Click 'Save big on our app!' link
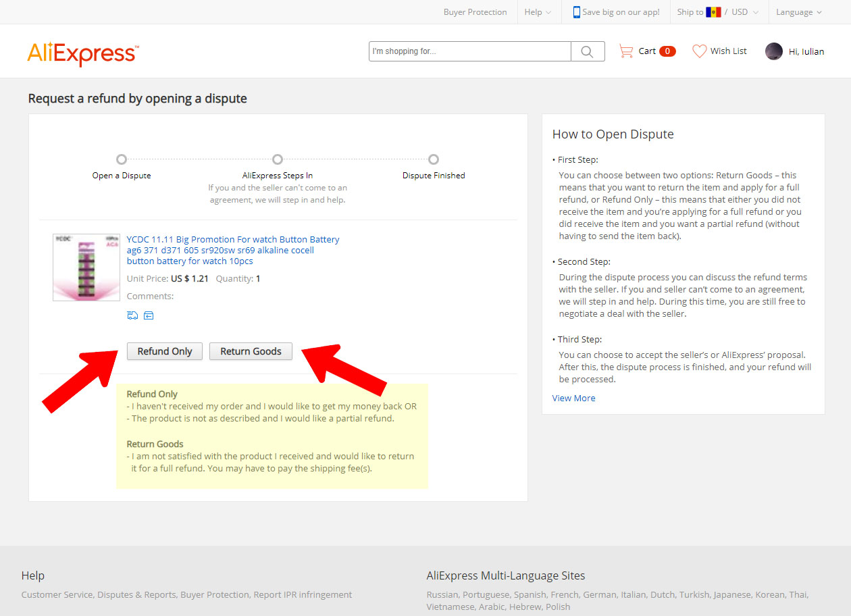851x616 pixels. 621,12
